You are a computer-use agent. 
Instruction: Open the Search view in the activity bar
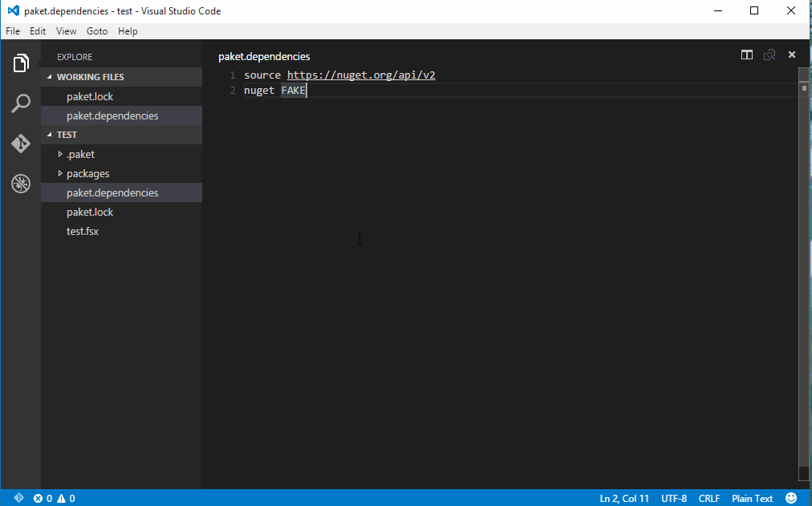pyautogui.click(x=21, y=103)
